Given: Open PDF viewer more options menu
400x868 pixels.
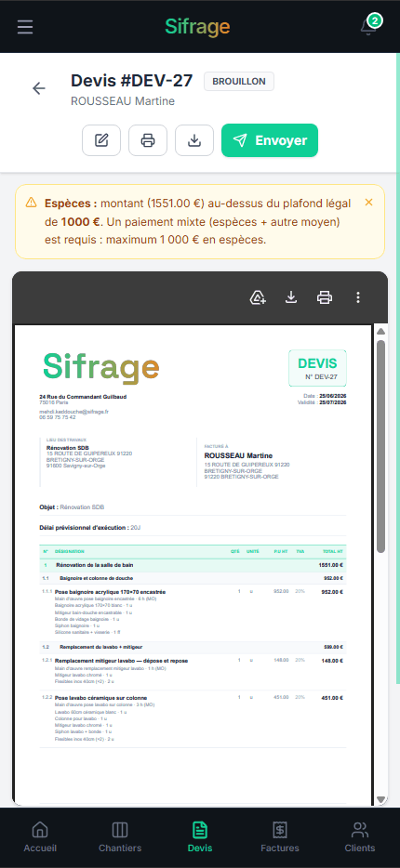Looking at the screenshot, I should click(358, 297).
